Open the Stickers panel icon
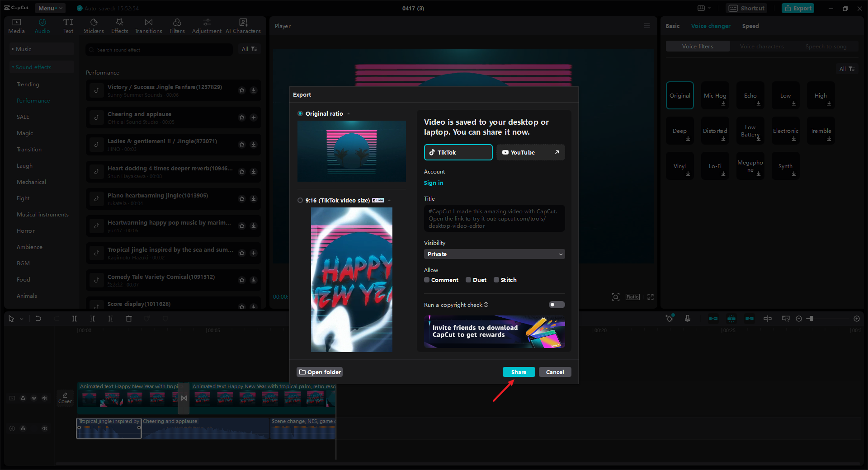This screenshot has width=868, height=470. coord(94,23)
